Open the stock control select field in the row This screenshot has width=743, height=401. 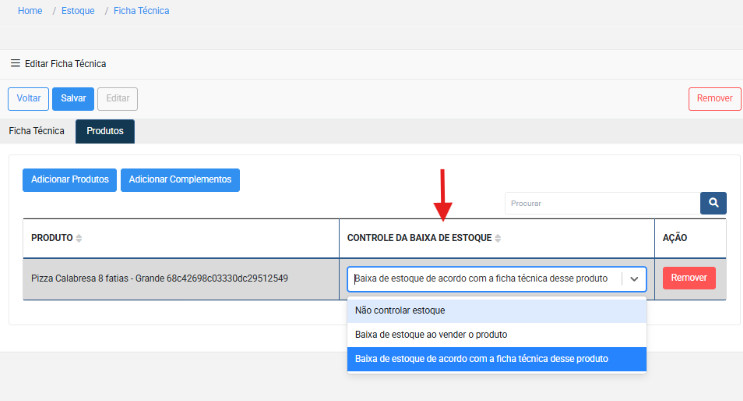click(485, 279)
